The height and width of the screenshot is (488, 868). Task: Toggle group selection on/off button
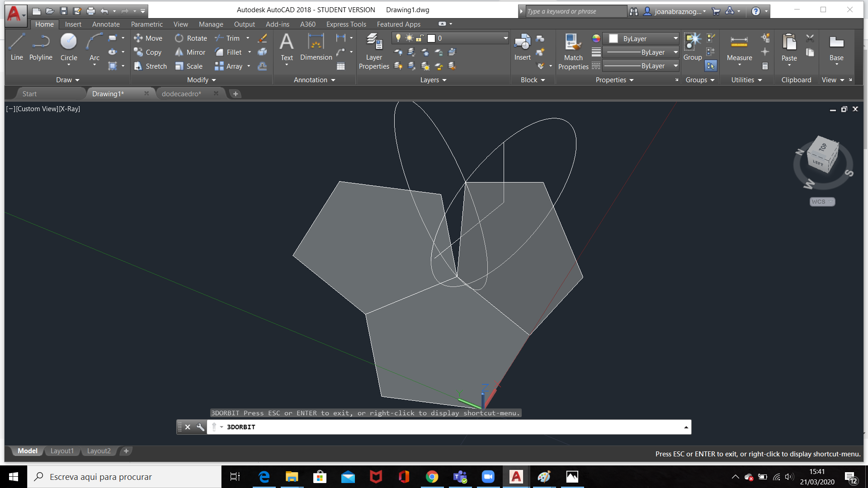click(x=711, y=66)
